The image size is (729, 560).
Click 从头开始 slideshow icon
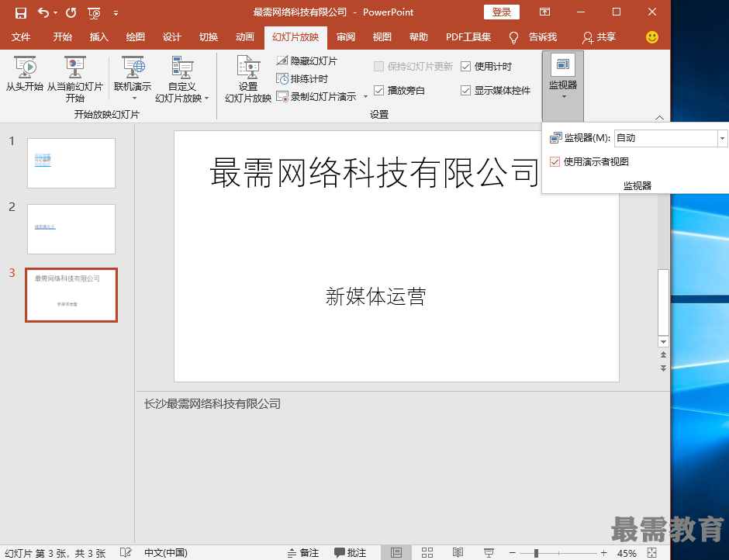tap(25, 74)
